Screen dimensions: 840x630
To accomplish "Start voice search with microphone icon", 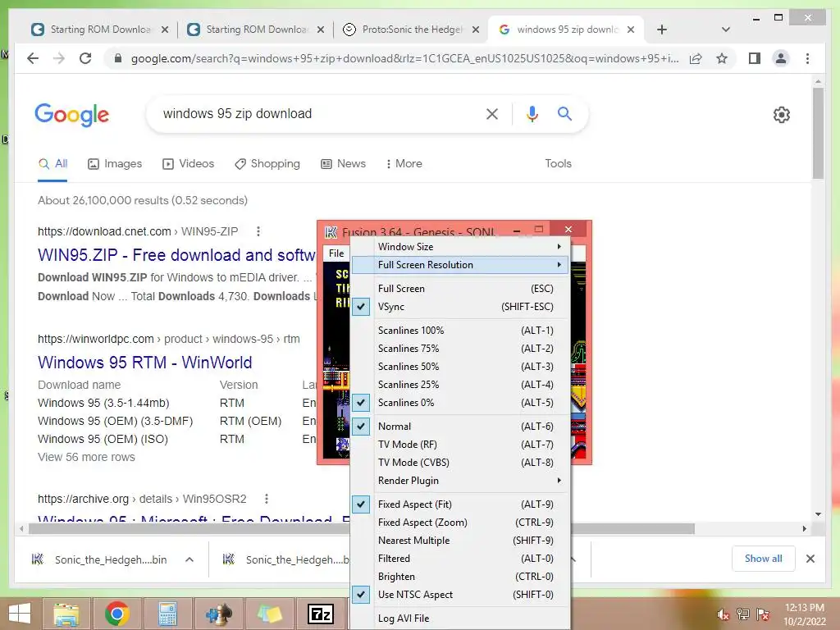I will (x=532, y=113).
